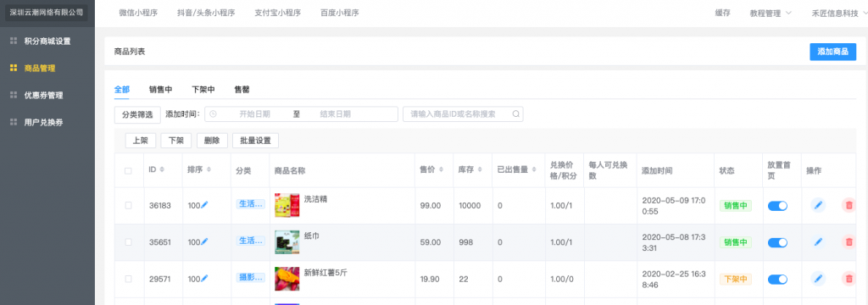This screenshot has height=305, width=868.
Task: Toggle 放置首页 switch for 洗洁精
Action: coord(777,205)
